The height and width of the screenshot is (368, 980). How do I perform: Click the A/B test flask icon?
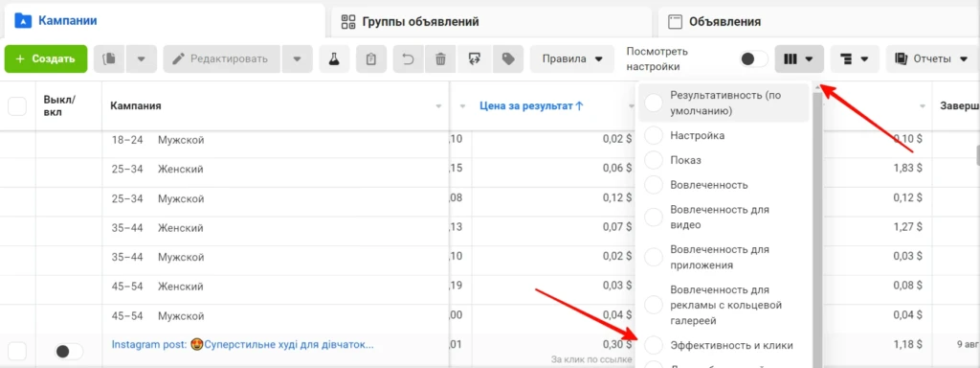(334, 58)
